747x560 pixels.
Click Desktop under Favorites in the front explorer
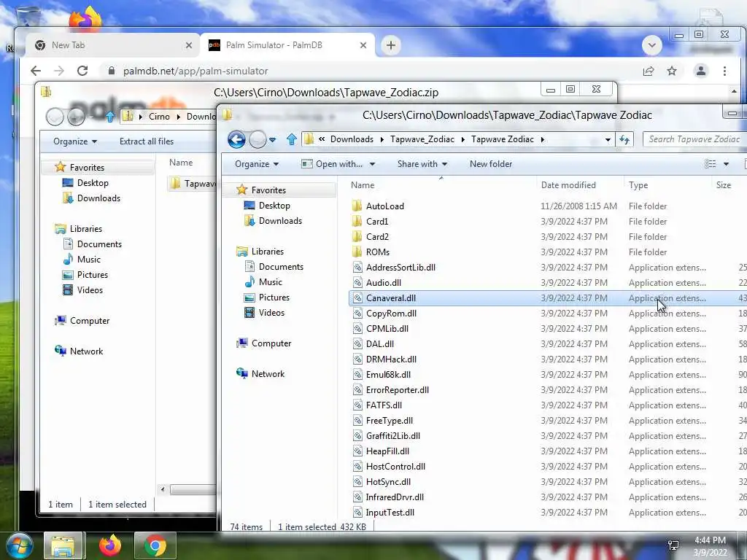click(x=274, y=206)
